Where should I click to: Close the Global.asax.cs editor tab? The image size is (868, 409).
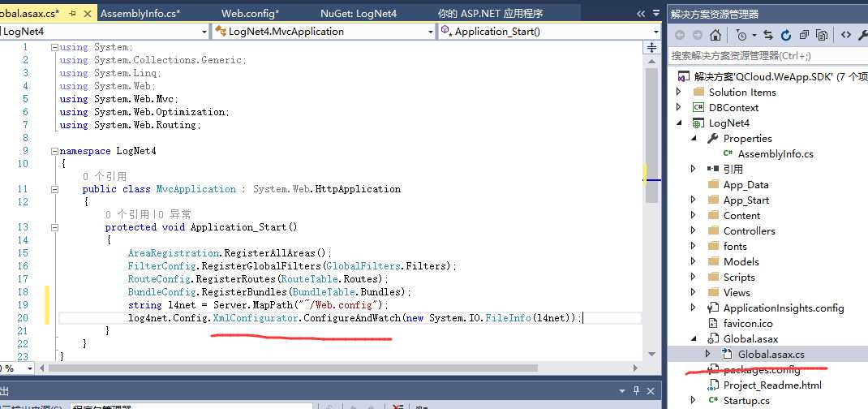(x=87, y=13)
